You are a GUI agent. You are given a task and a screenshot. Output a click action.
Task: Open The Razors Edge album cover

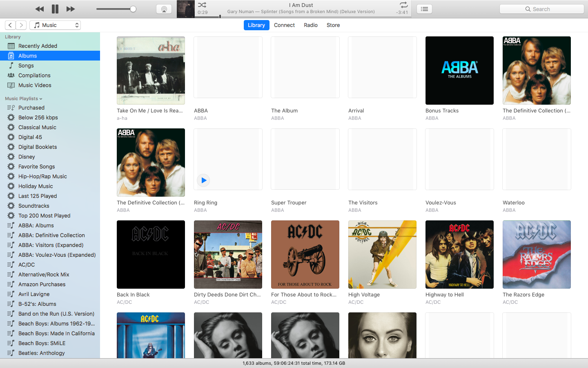tap(537, 254)
